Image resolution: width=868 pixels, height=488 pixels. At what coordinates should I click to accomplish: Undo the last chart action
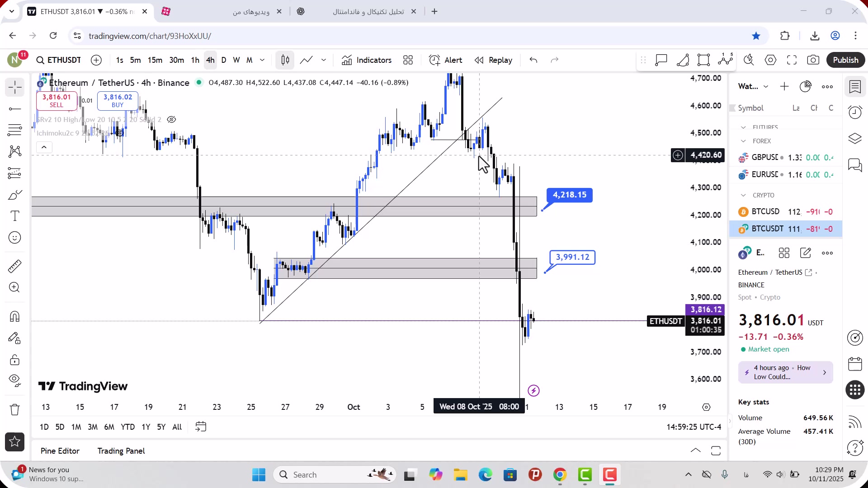tap(533, 60)
